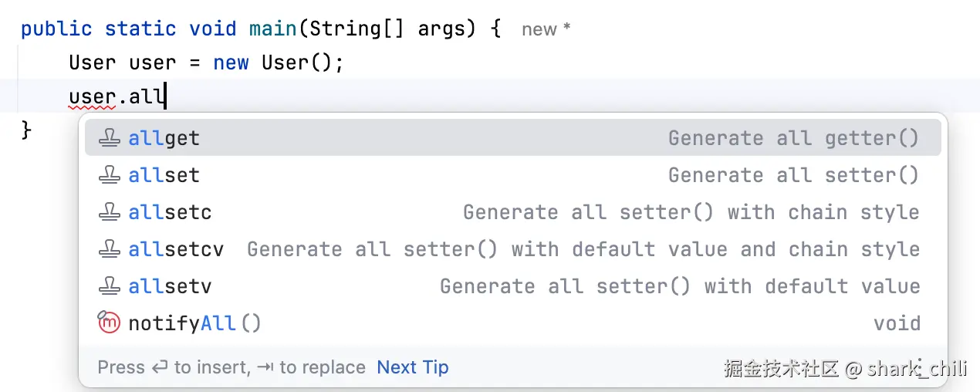Open the Next Tip link
This screenshot has width=980, height=392.
413,367
